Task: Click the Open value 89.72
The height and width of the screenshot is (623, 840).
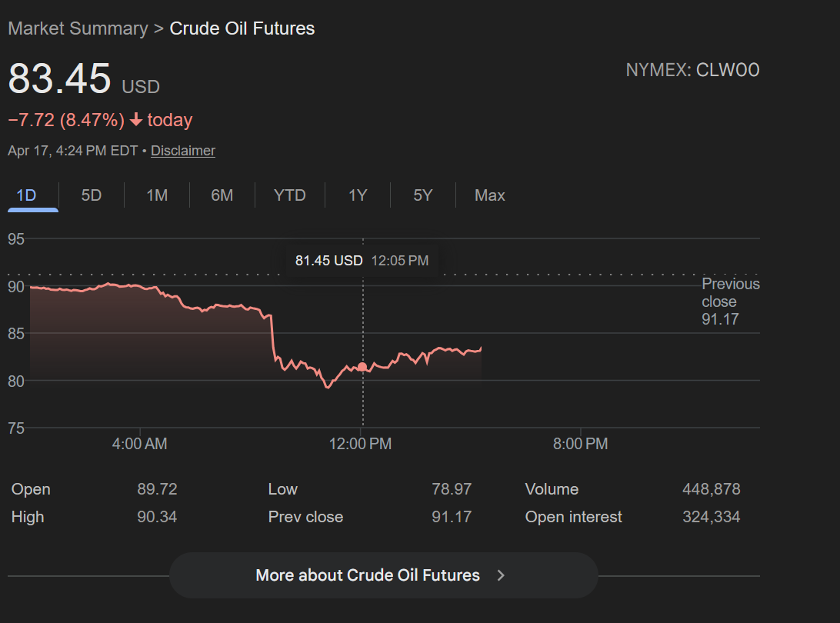Action: coord(157,489)
